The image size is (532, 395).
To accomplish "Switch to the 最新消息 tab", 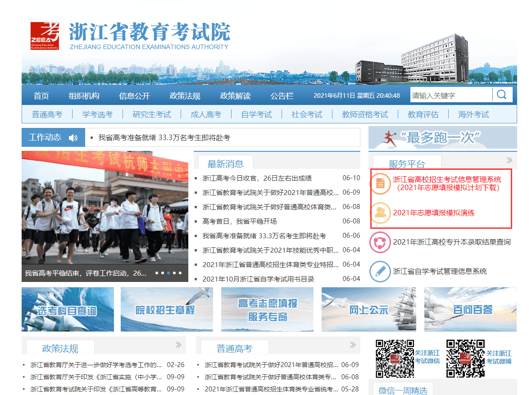I will tap(225, 163).
